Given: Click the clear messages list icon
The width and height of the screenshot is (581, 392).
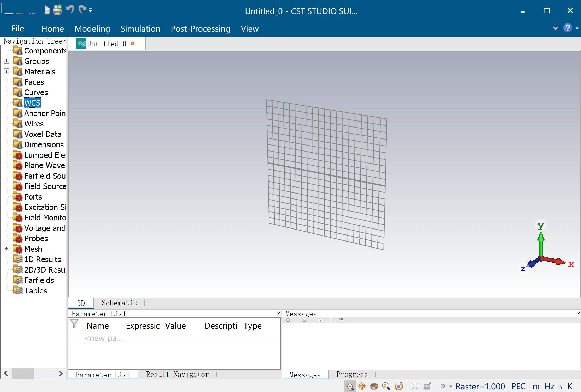Looking at the screenshot, I should [x=341, y=320].
